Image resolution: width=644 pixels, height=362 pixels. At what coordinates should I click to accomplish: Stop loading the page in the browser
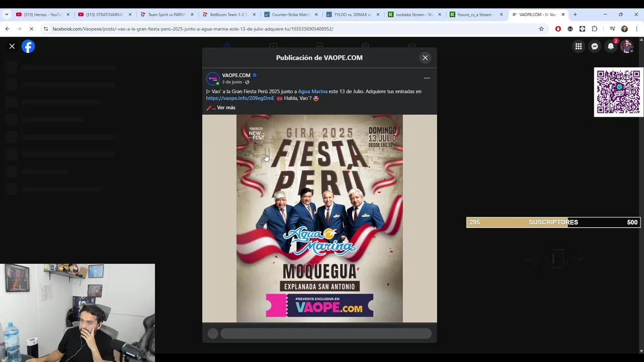[x=31, y=29]
